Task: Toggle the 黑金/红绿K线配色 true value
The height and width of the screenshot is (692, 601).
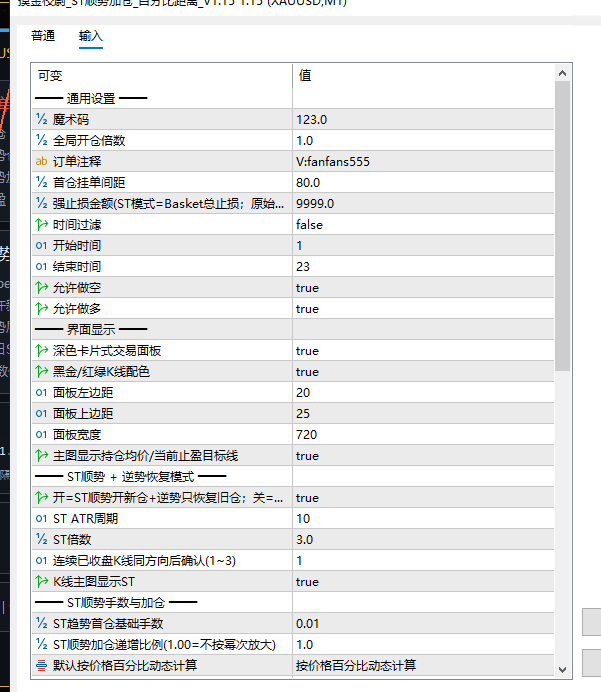Action: pos(423,371)
